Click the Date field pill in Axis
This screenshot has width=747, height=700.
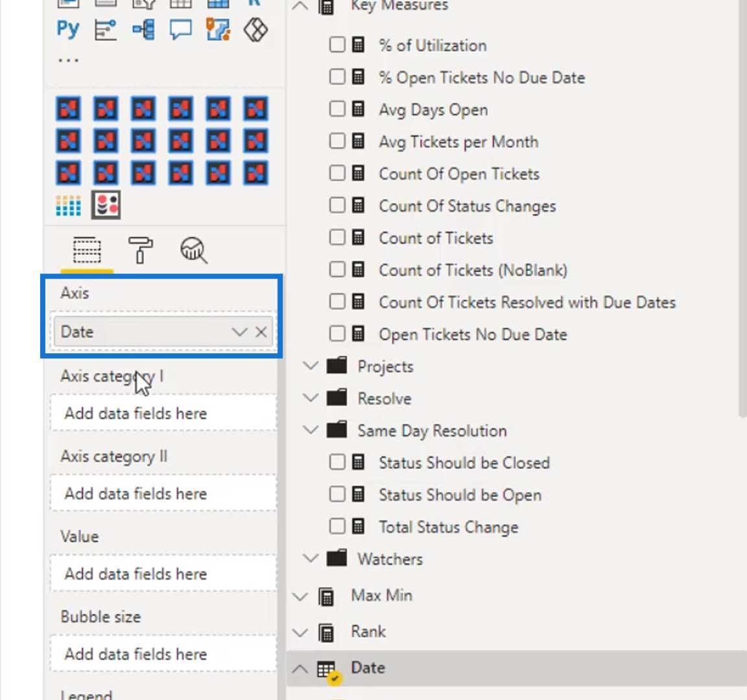[163, 332]
